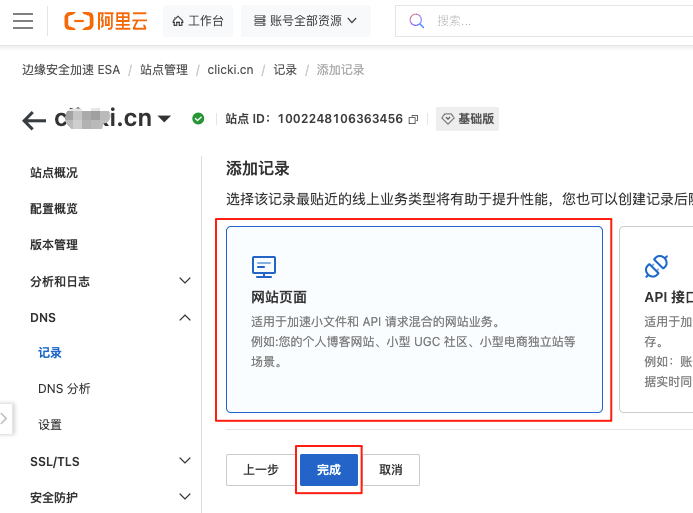Click the search magnifier icon
The width and height of the screenshot is (693, 513).
tap(417, 21)
